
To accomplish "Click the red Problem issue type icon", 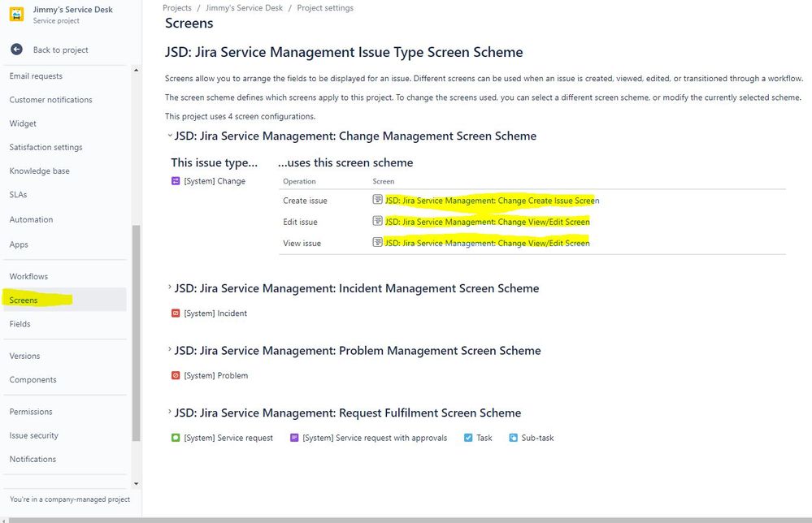I will click(176, 375).
